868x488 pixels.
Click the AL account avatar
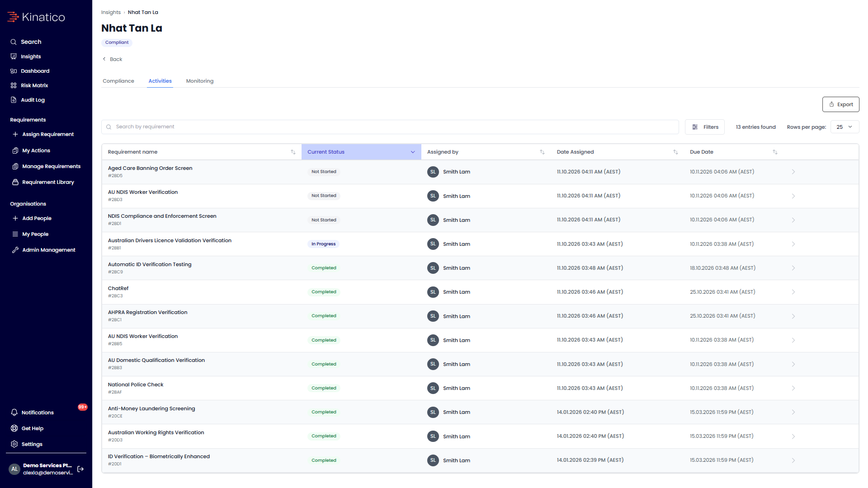click(14, 469)
